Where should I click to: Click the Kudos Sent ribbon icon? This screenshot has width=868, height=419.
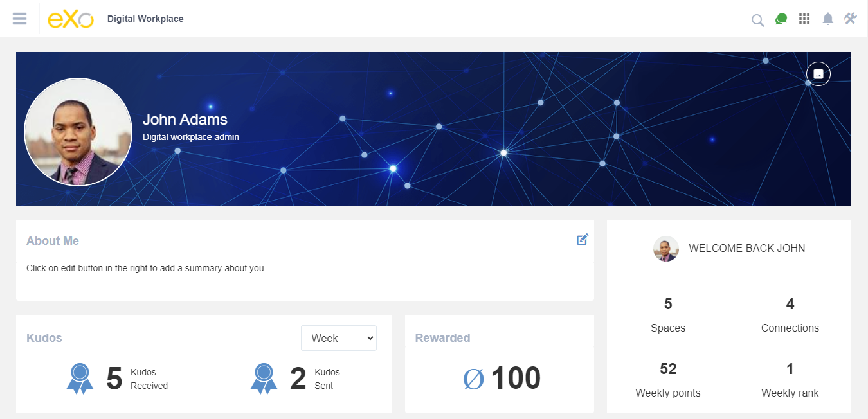click(264, 379)
